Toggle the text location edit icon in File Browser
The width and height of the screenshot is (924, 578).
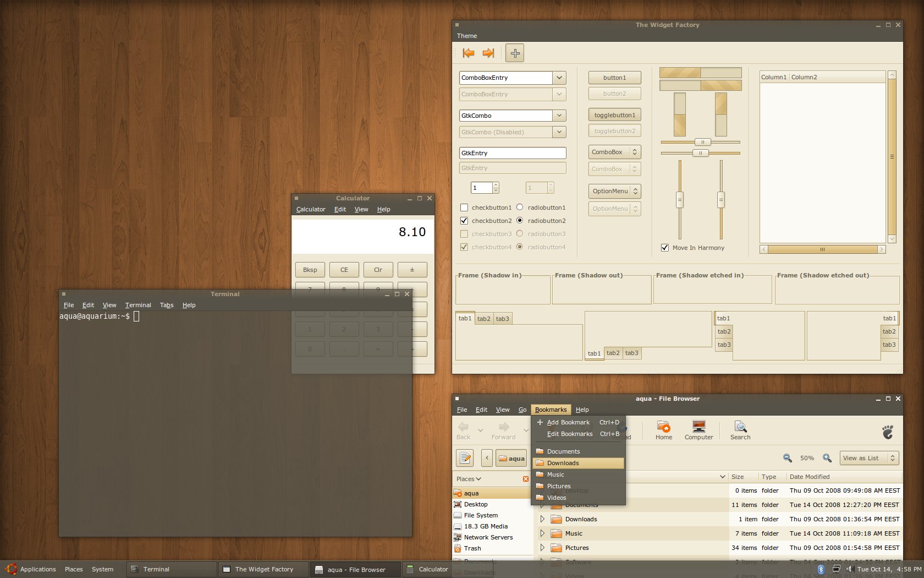coord(465,458)
